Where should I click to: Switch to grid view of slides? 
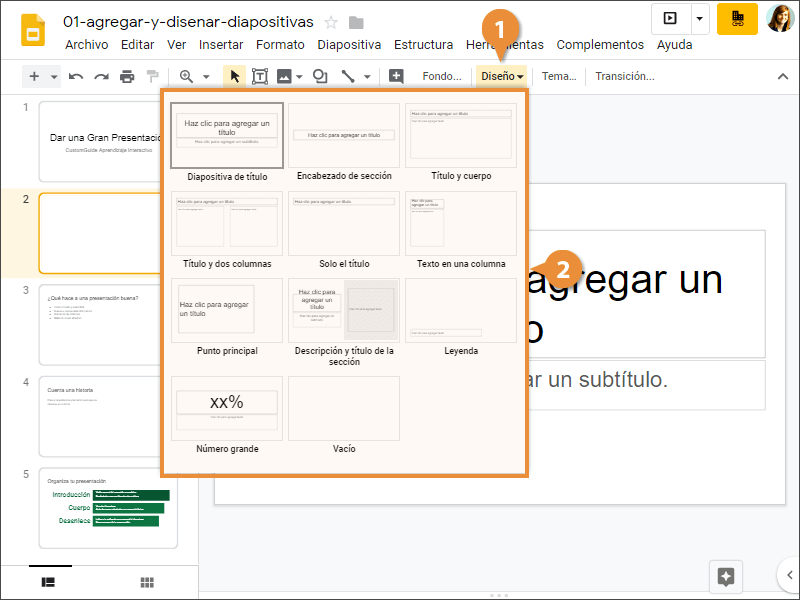click(147, 582)
